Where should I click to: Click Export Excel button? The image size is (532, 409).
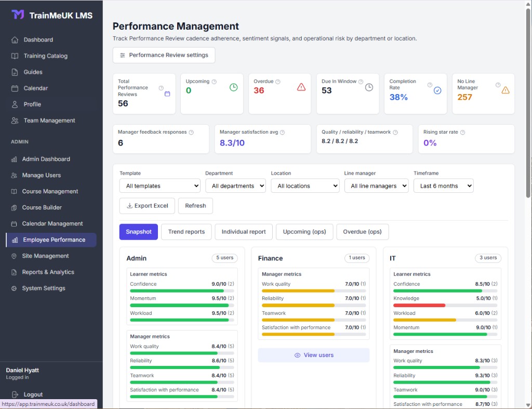click(x=147, y=206)
